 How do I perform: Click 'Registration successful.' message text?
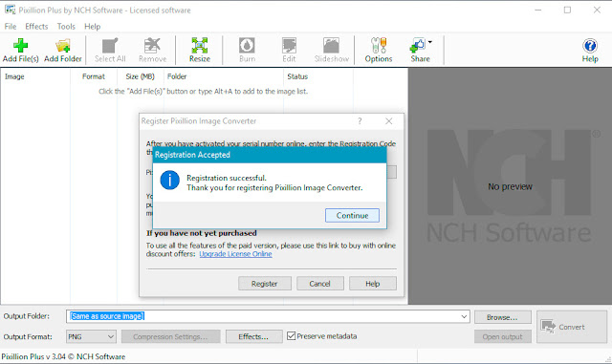coord(227,178)
